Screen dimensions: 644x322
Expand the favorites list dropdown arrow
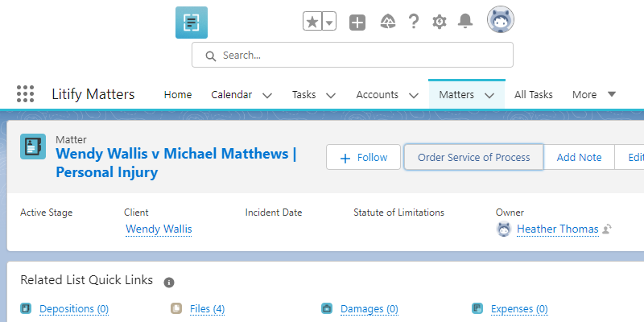point(329,23)
